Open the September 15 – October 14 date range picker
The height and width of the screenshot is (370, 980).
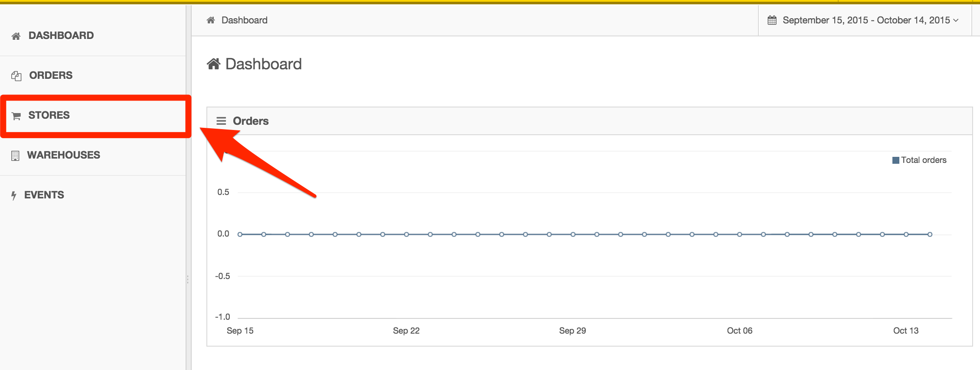(865, 20)
